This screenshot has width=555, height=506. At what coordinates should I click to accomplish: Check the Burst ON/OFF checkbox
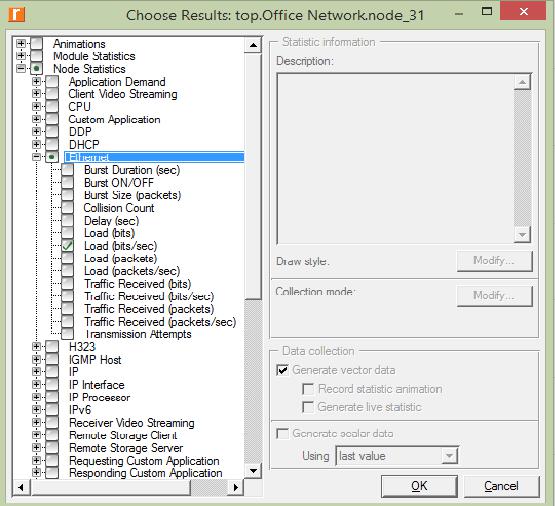(x=67, y=182)
